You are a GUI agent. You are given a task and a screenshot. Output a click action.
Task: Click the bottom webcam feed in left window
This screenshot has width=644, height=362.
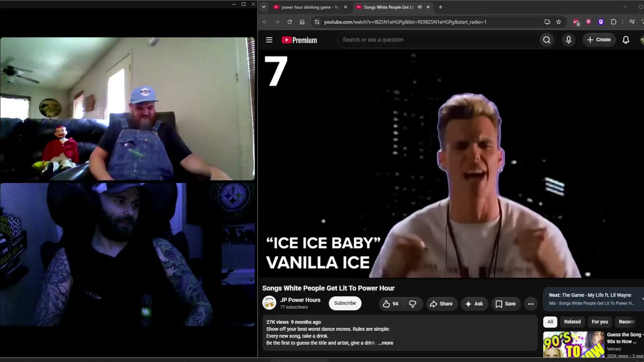point(127,254)
